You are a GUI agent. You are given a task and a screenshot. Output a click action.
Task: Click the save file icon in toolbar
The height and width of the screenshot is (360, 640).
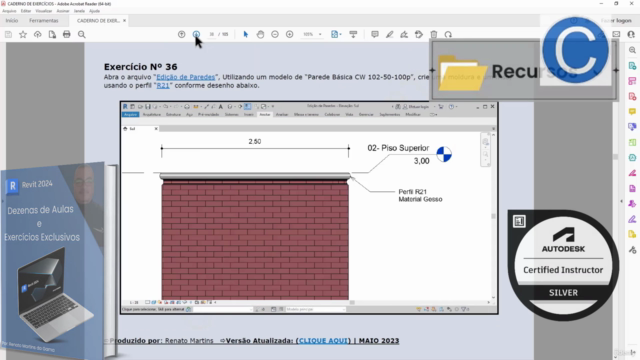pyautogui.click(x=8, y=34)
